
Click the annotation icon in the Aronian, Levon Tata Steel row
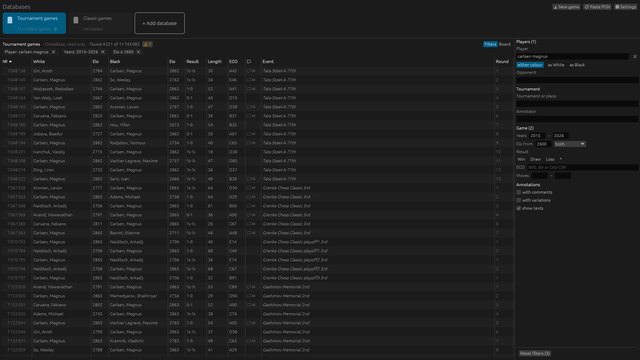click(x=251, y=107)
